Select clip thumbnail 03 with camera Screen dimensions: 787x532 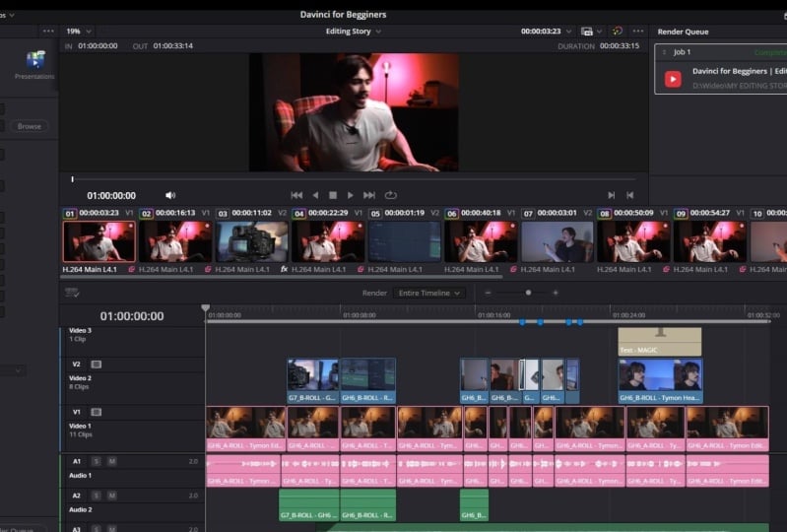[251, 241]
